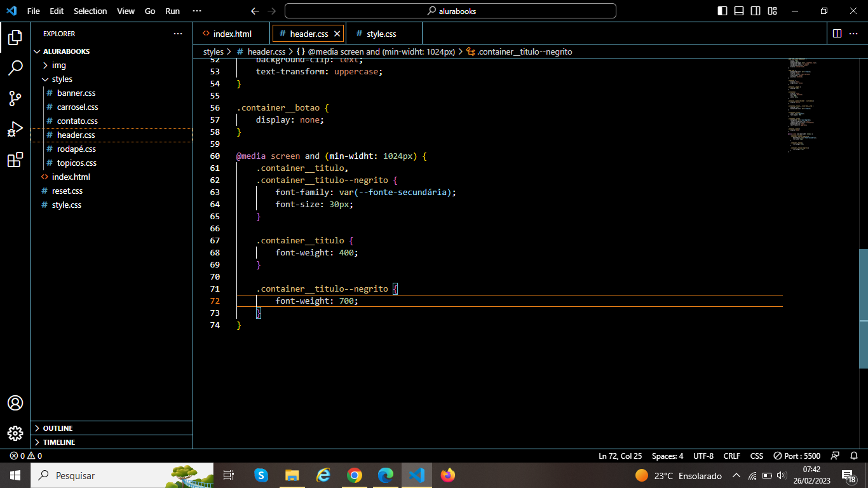Change indentation via Spaces: 4
Screen dimensions: 868x488
(667, 456)
